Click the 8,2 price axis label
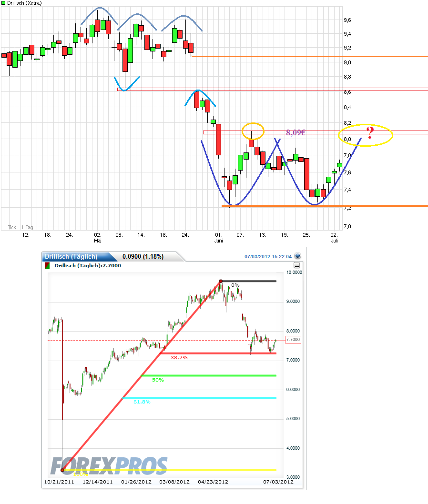Viewport: 428px width, 504px height. pyautogui.click(x=347, y=123)
